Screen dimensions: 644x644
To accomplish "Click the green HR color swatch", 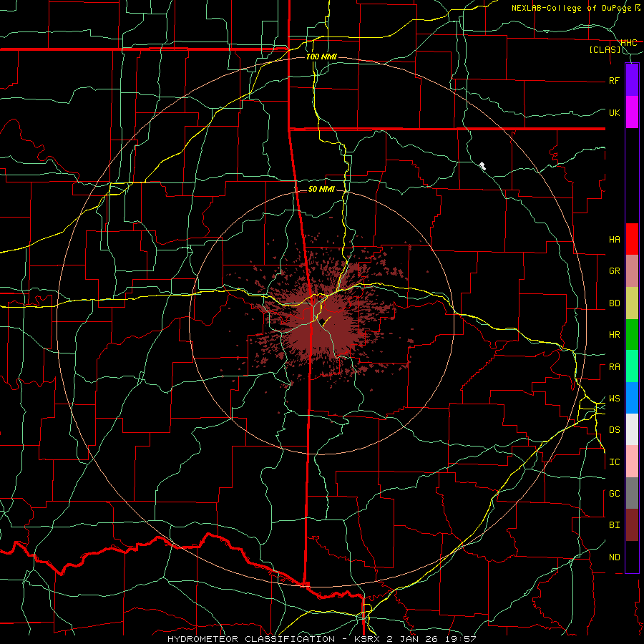I will point(632,335).
